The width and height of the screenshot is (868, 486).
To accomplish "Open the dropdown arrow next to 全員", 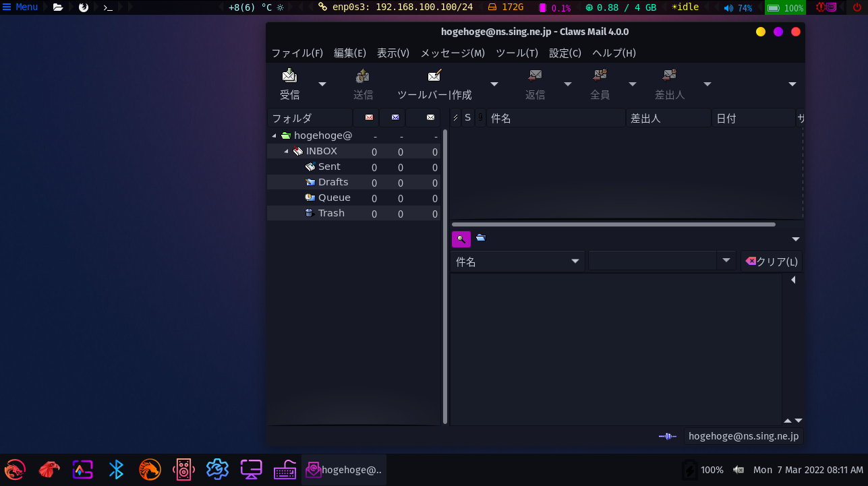I will pos(633,84).
